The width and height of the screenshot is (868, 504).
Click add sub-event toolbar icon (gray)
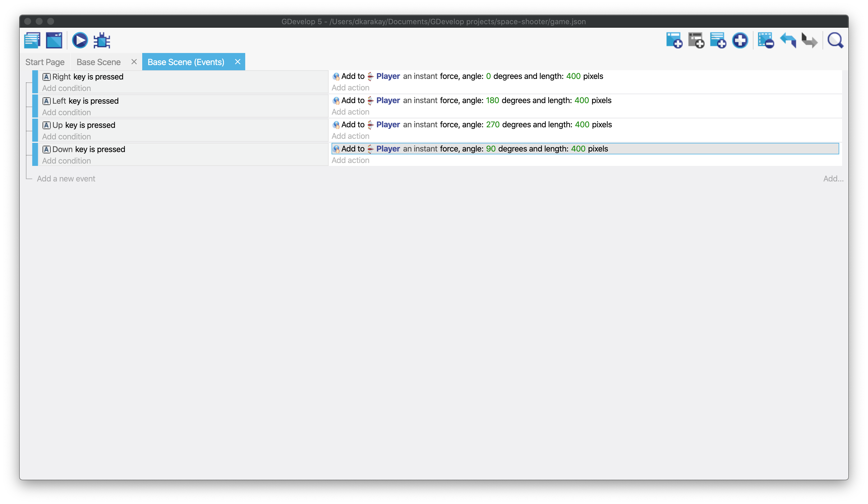tap(696, 41)
